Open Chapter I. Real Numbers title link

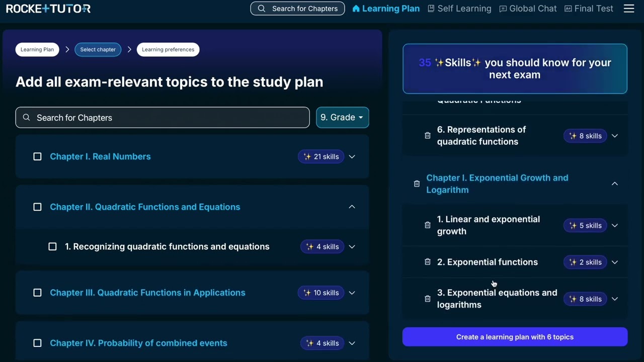tap(100, 157)
